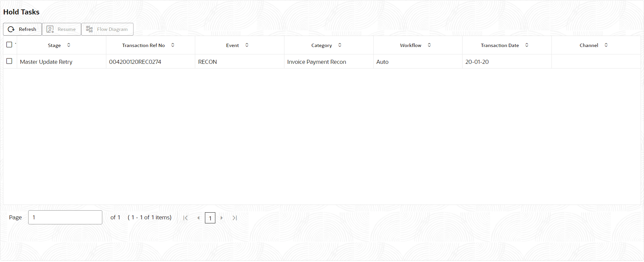Sort by the Event column arrows
644x262 pixels.
(x=247, y=45)
